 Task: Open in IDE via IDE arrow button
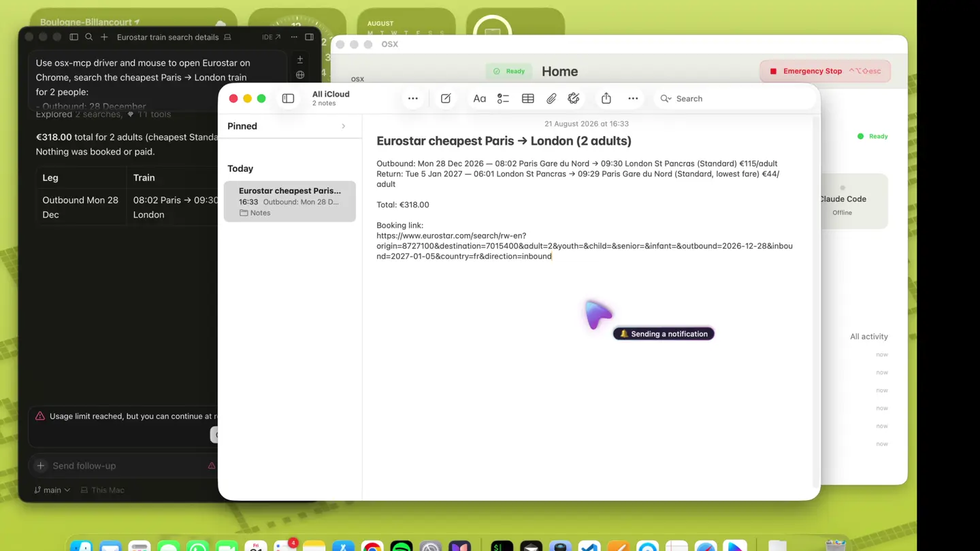point(271,37)
